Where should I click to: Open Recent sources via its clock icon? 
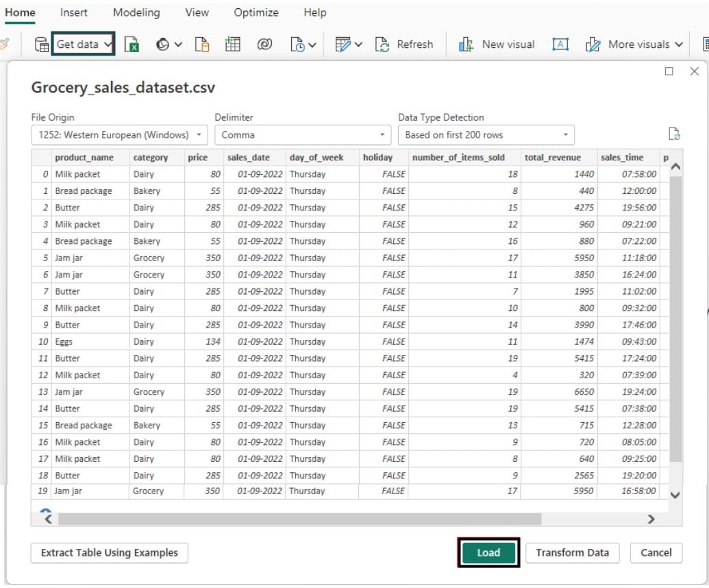click(299, 44)
